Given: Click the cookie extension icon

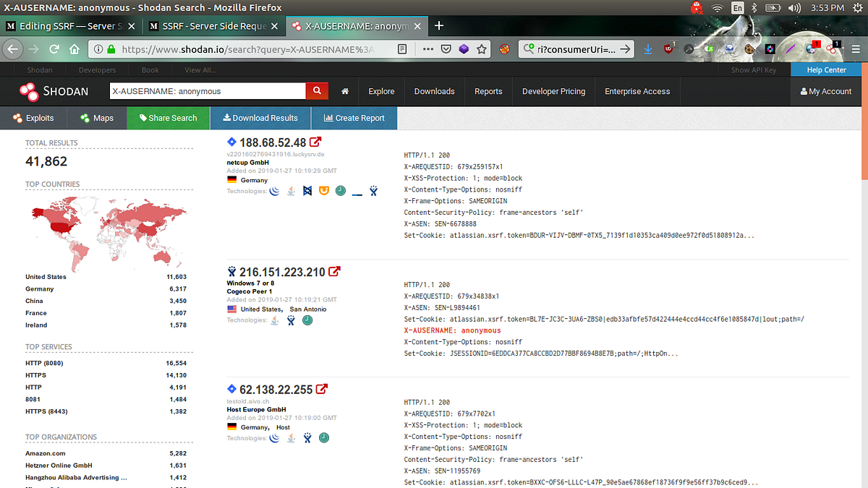Looking at the screenshot, I should click(751, 49).
